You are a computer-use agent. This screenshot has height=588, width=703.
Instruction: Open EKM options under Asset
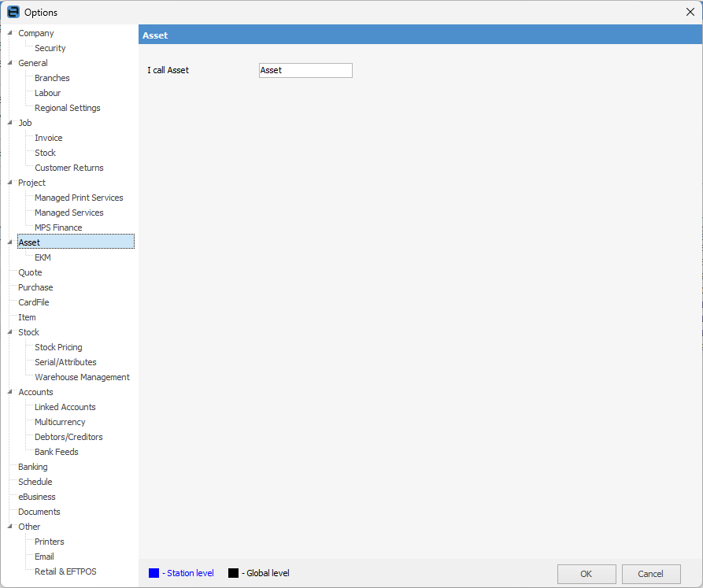tap(43, 257)
